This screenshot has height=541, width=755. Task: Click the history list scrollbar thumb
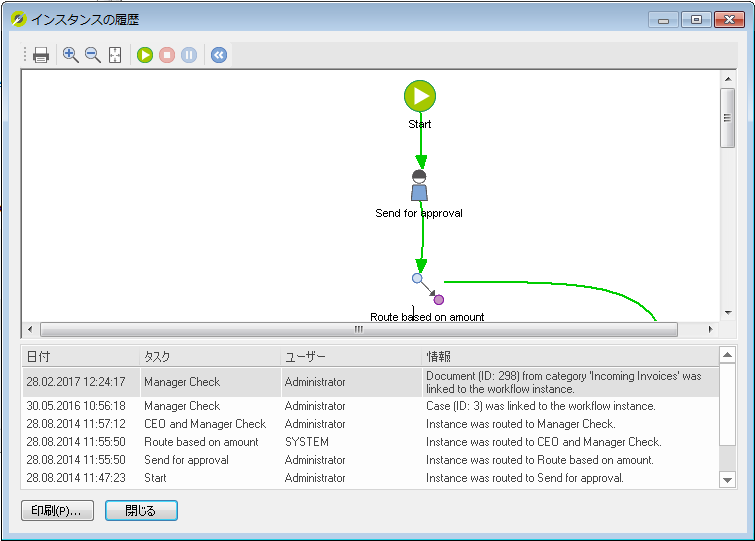click(728, 404)
